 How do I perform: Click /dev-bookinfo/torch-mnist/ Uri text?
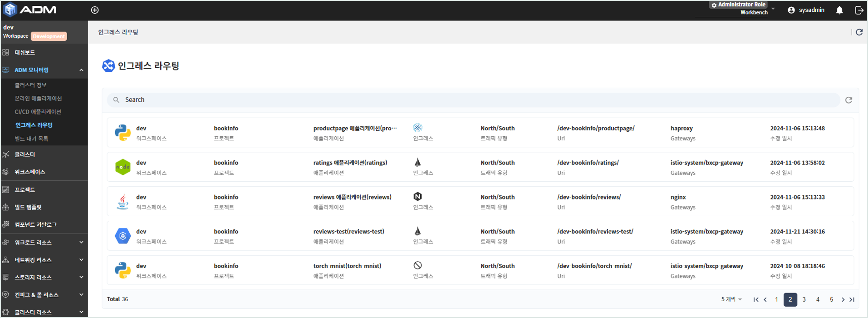click(x=594, y=266)
